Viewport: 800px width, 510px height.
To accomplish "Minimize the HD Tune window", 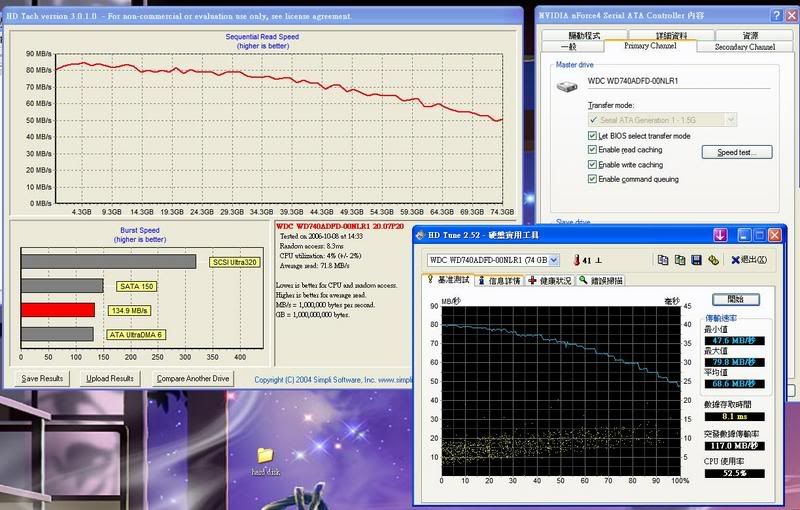I will [744, 235].
